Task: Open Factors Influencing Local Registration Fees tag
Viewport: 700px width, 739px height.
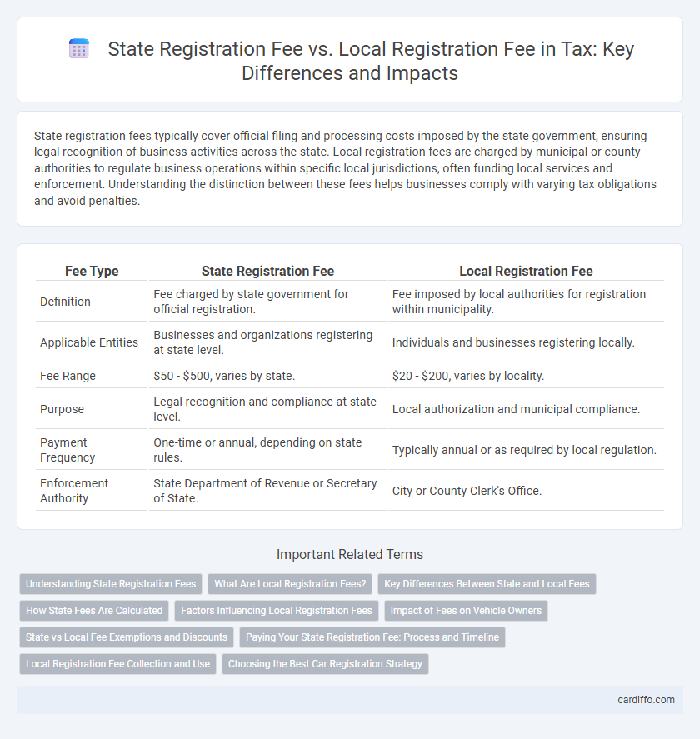Action: tap(277, 611)
